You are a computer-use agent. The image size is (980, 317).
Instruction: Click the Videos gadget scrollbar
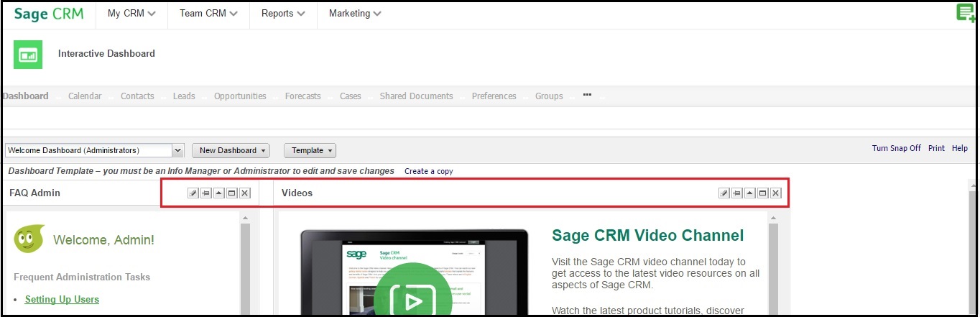(x=774, y=263)
